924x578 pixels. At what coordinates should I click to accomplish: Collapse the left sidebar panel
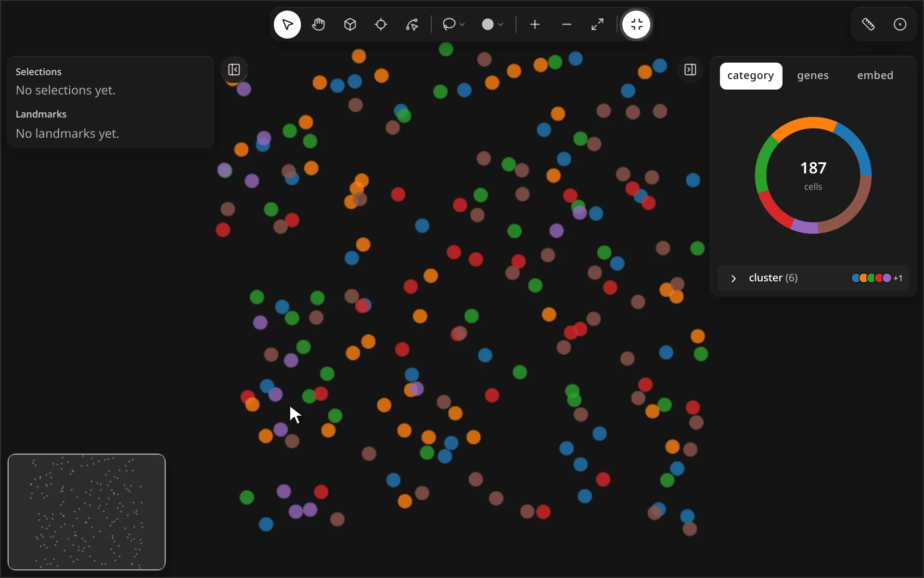tap(234, 70)
